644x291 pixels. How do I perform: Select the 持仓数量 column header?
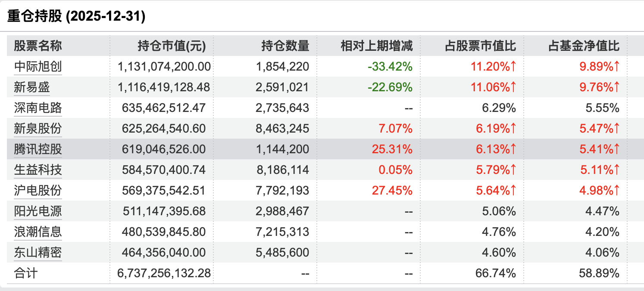pos(285,46)
